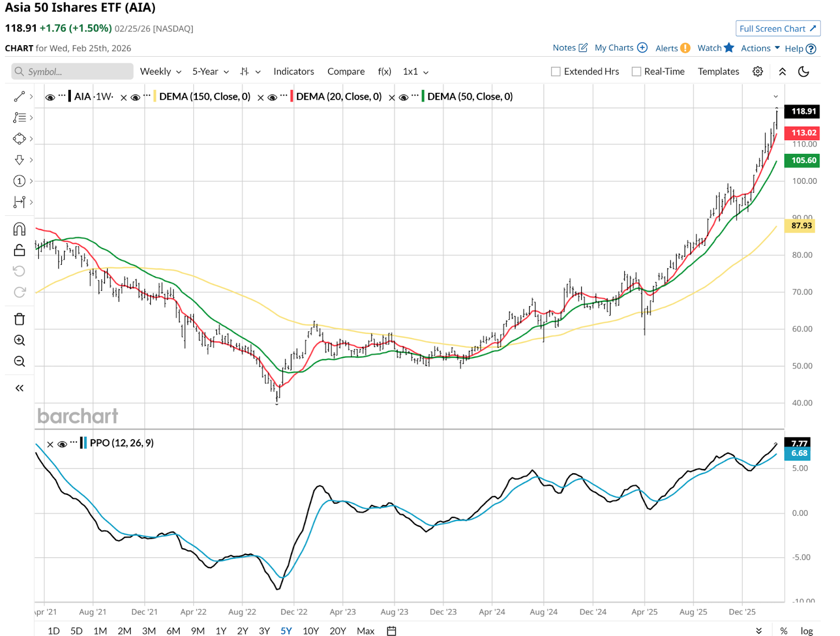Open chart settings gear icon
Image resolution: width=840 pixels, height=636 pixels.
pos(758,71)
